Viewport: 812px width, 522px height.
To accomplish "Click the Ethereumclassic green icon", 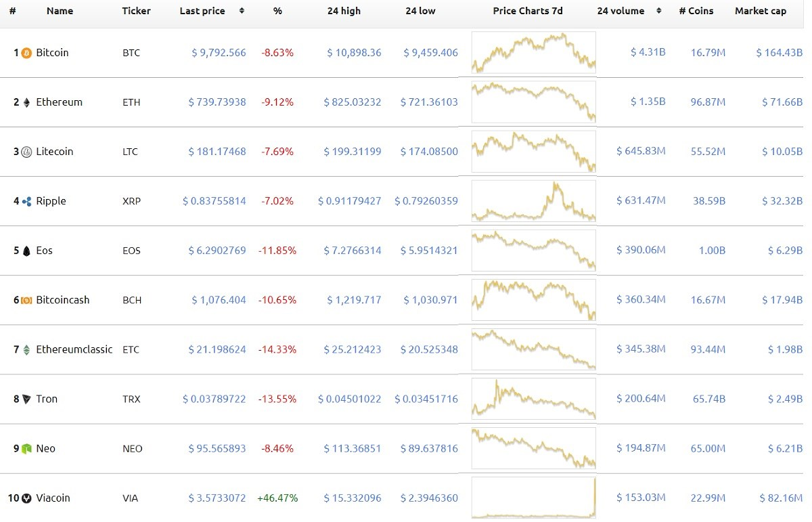I will click(x=27, y=349).
